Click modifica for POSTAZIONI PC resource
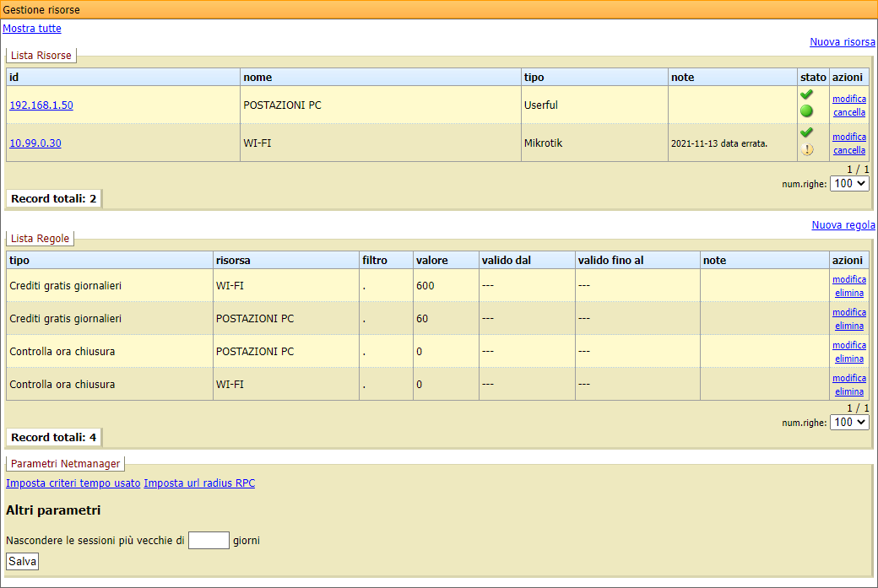This screenshot has width=878, height=588. click(848, 99)
